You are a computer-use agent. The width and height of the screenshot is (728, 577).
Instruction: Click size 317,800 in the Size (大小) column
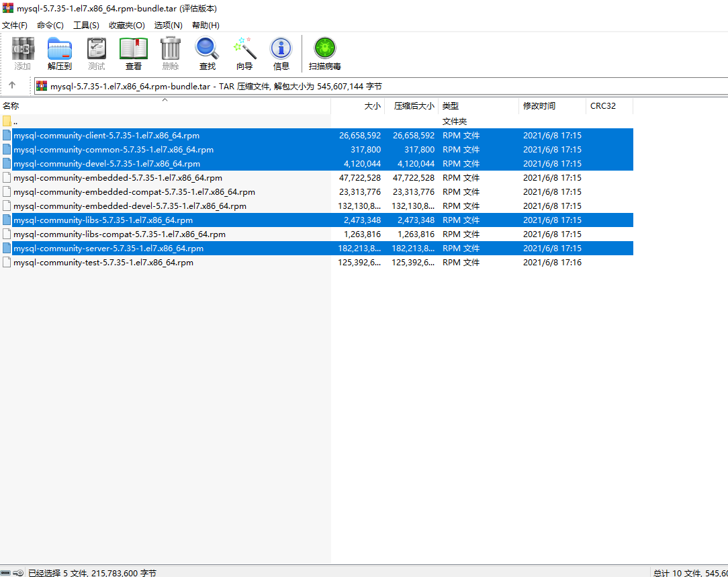click(x=365, y=150)
